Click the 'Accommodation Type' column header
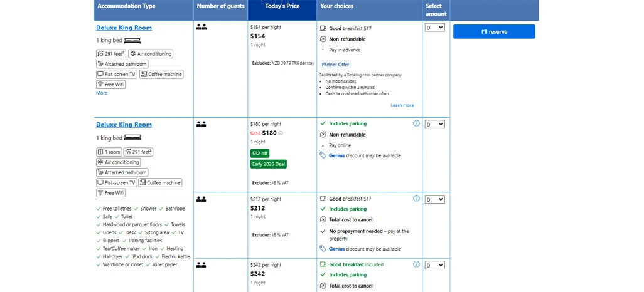 (x=126, y=6)
